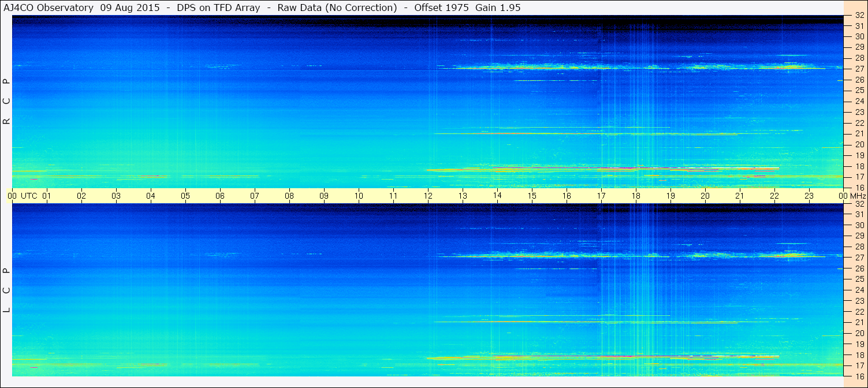Click frequency label '32' in LCP panel

(x=859, y=204)
